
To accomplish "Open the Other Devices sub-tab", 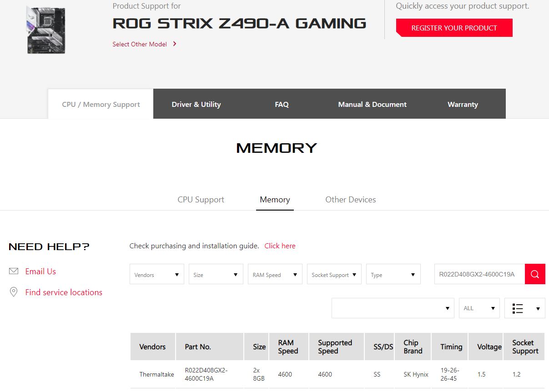I will pos(351,200).
